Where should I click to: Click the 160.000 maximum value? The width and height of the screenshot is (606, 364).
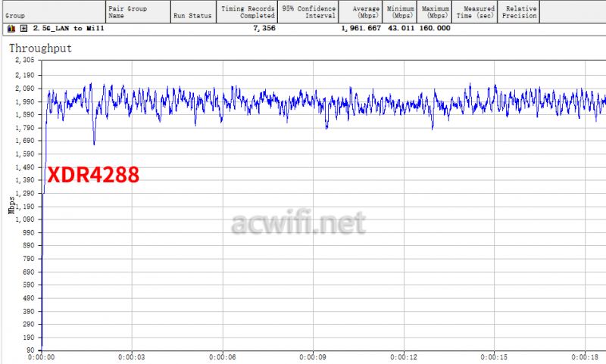pos(435,28)
